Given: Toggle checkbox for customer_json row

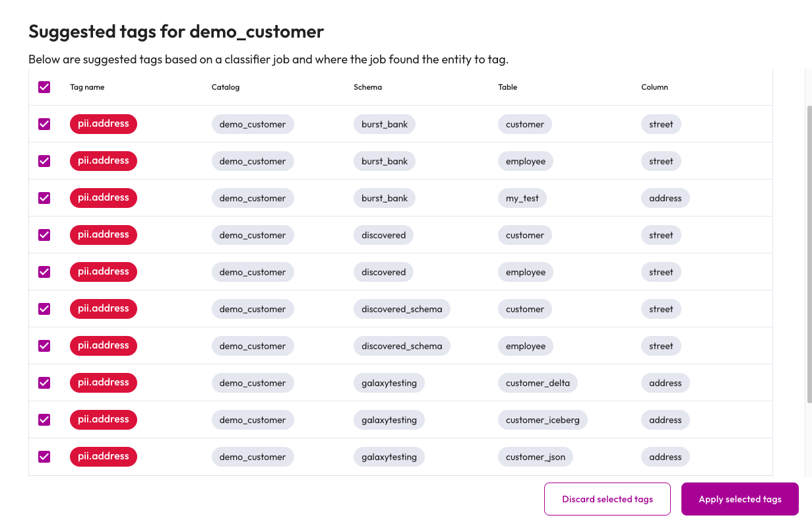Looking at the screenshot, I should tap(44, 457).
